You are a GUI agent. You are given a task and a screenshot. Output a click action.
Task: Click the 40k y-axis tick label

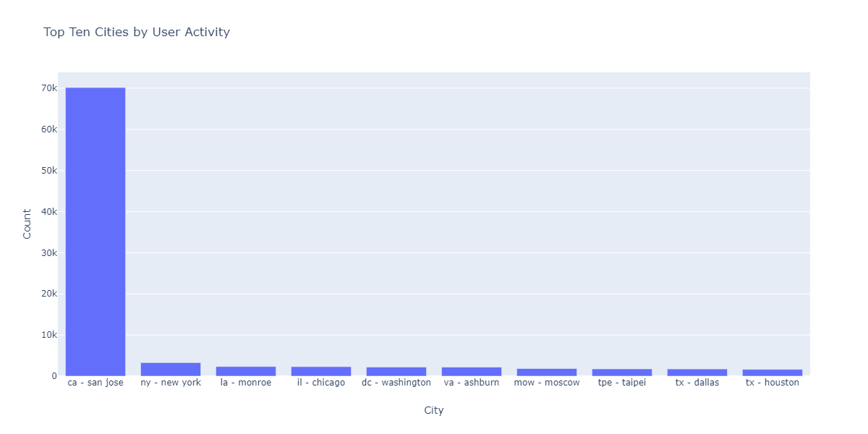49,212
